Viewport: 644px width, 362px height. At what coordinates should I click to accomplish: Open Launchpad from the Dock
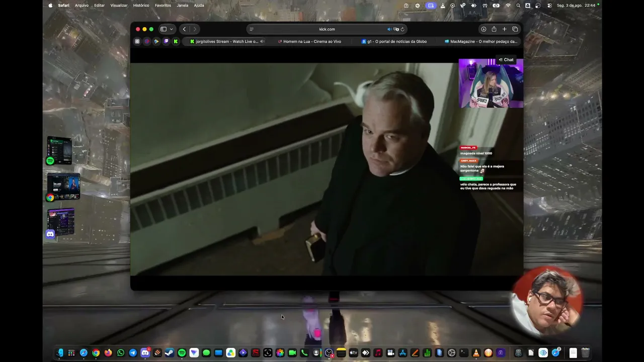tap(71, 353)
